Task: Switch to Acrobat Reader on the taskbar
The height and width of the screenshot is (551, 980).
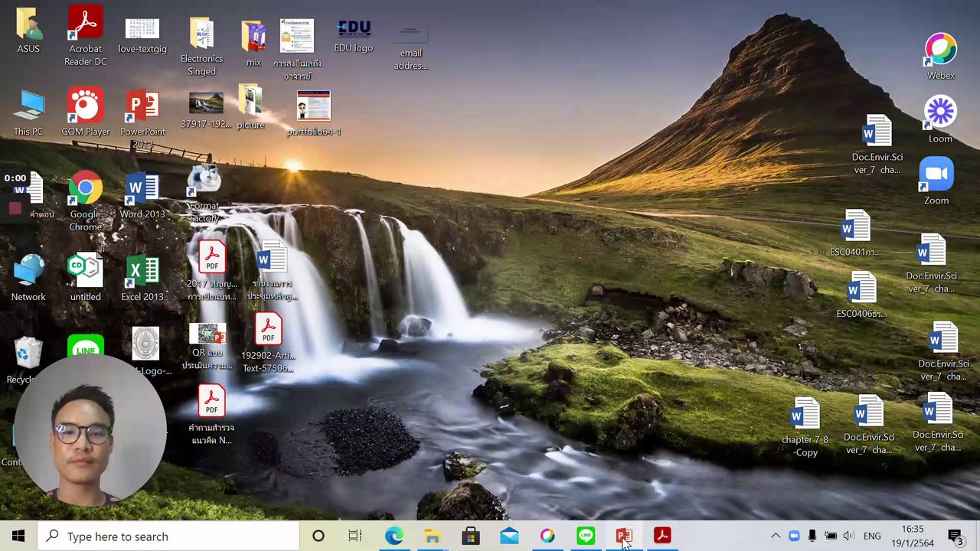Action: [x=661, y=536]
